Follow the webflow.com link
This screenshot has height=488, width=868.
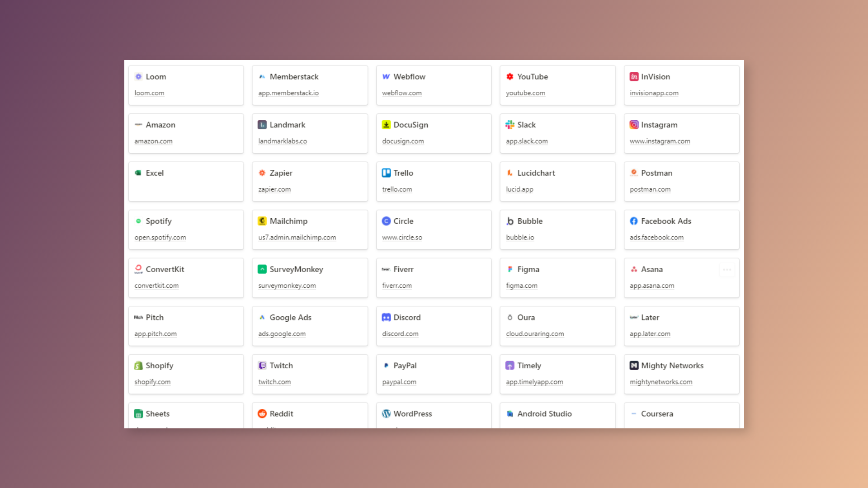click(402, 93)
